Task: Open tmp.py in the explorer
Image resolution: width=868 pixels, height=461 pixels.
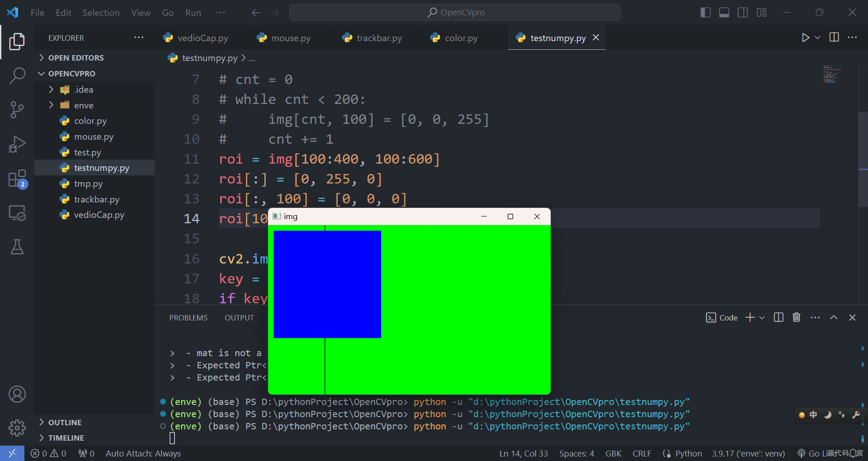Action: pos(88,183)
